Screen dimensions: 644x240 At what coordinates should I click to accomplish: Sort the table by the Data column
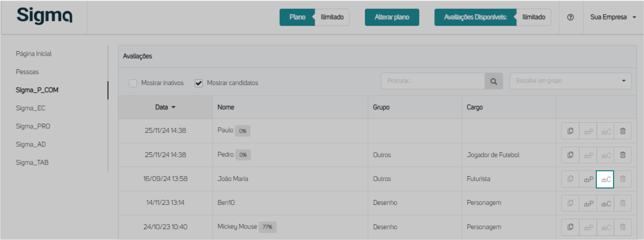point(165,107)
